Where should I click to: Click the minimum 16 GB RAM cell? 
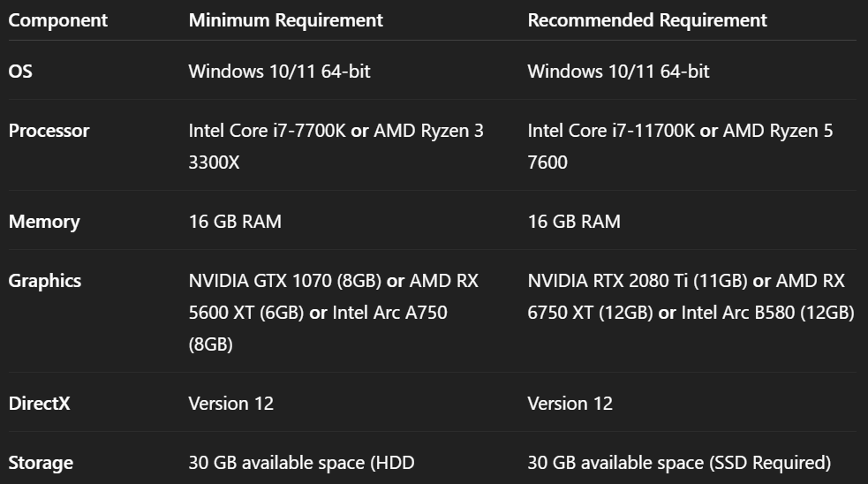(x=235, y=222)
